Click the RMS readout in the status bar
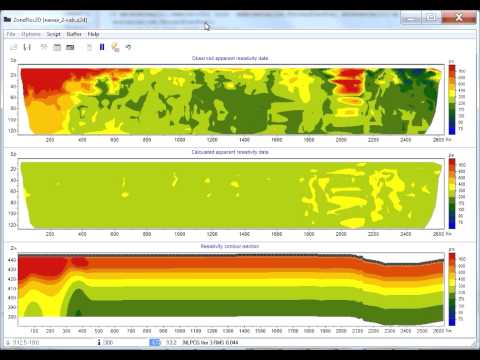480x360 pixels. click(x=210, y=342)
